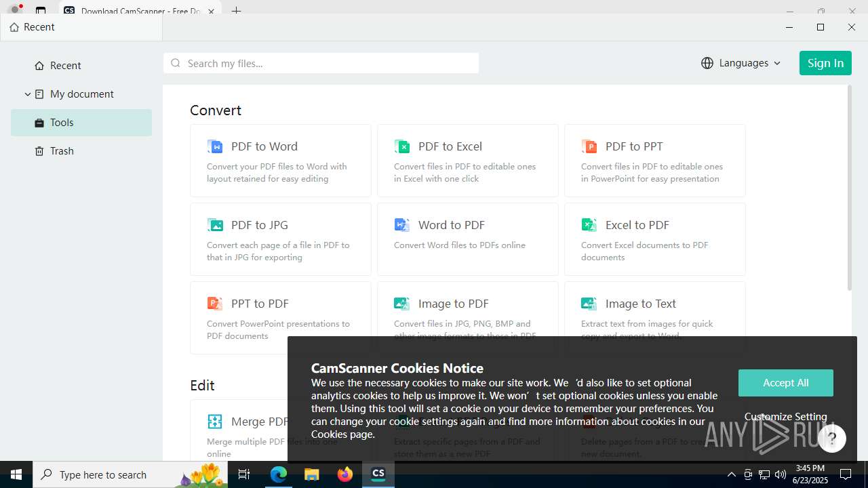Click the Recent home icon in the sidebar
Image resolution: width=868 pixels, height=488 pixels.
[39, 66]
